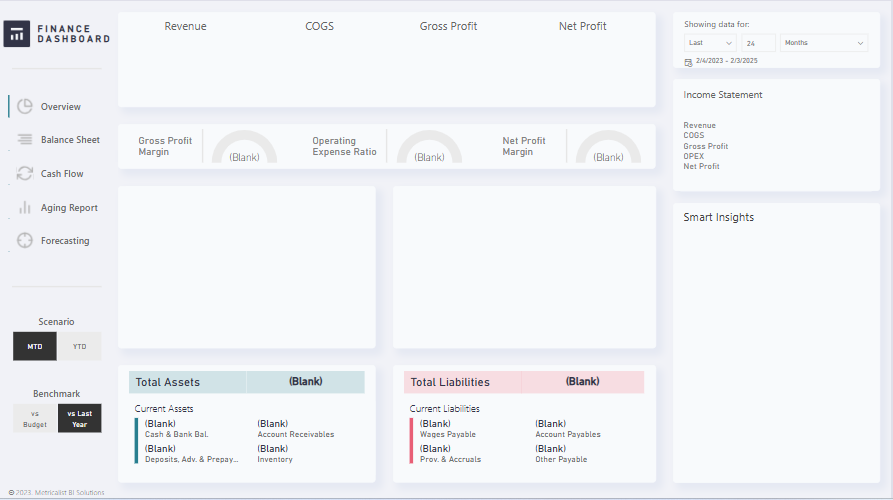Viewport: 893px width, 500px height.
Task: Click the Gross Profit Margin gauge
Action: tap(245, 148)
